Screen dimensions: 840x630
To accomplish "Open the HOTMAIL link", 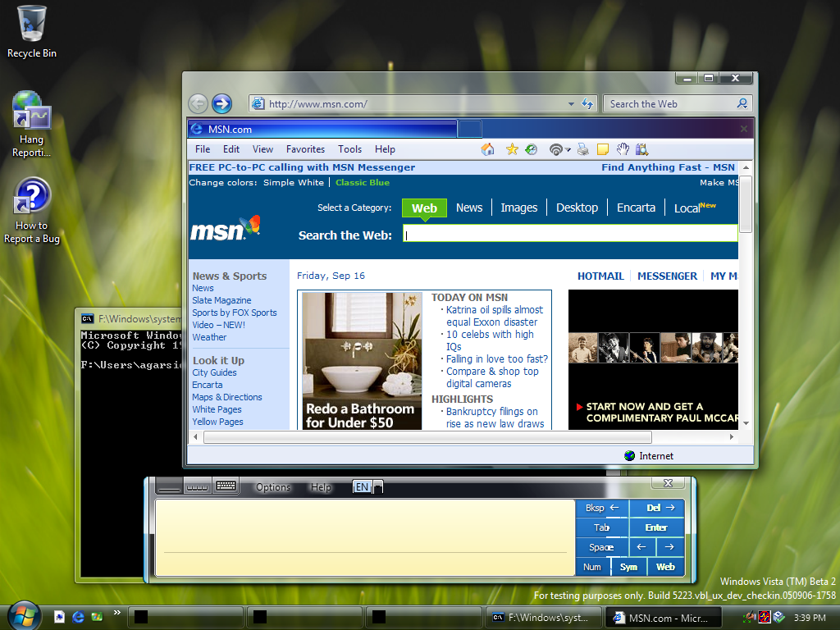I will [600, 276].
